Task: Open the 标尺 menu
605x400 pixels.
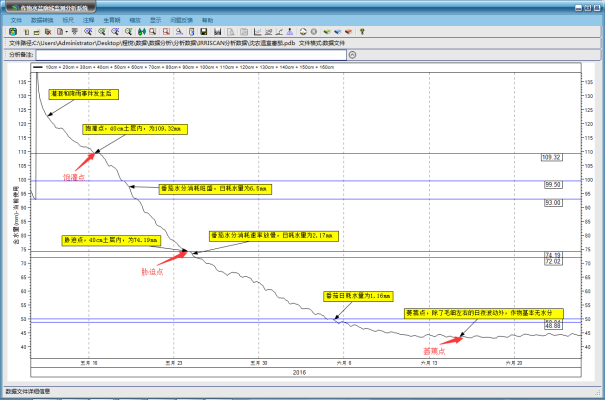Action: 68,20
